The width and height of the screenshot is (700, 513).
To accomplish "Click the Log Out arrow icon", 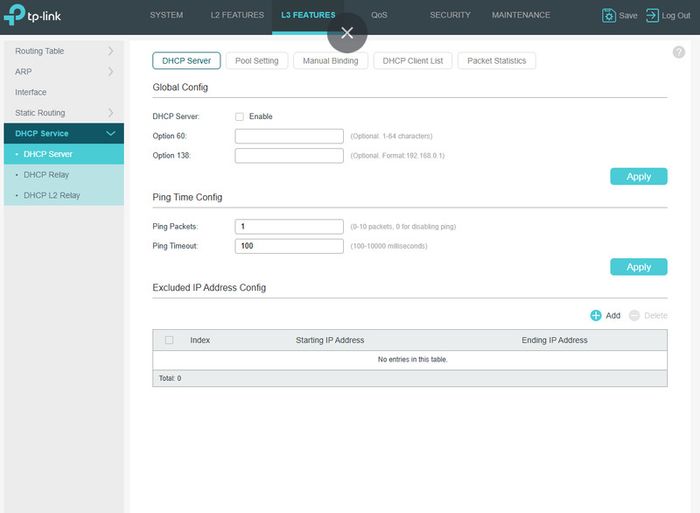I will [652, 15].
